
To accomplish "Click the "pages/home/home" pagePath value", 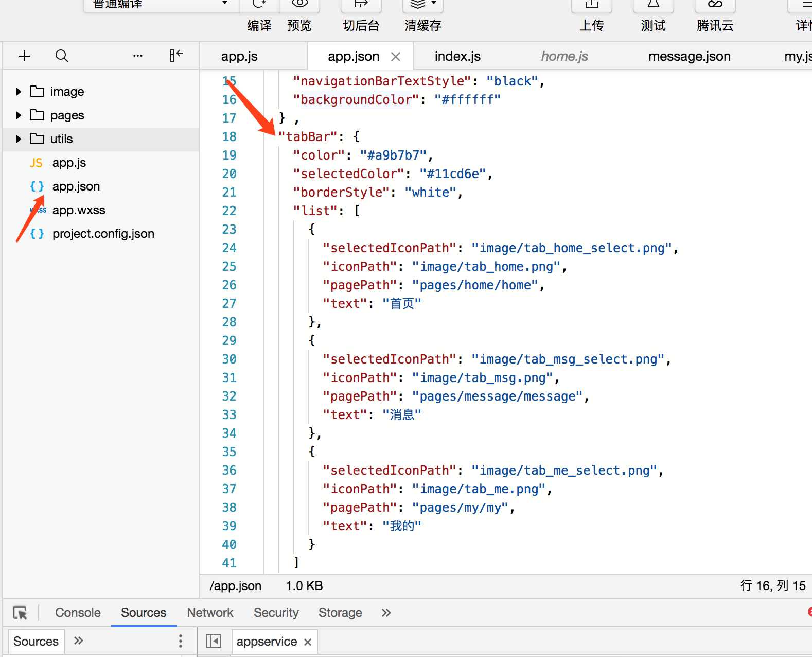I will tap(475, 285).
